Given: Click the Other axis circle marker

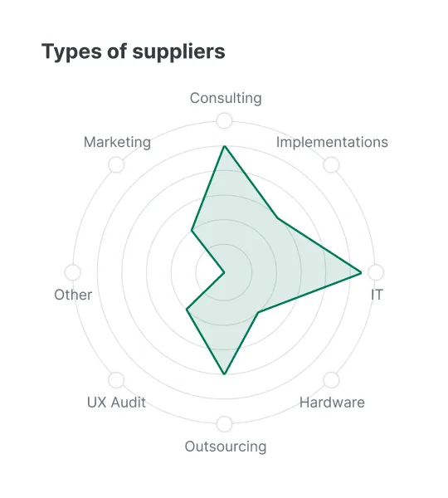Looking at the screenshot, I should 73,272.
